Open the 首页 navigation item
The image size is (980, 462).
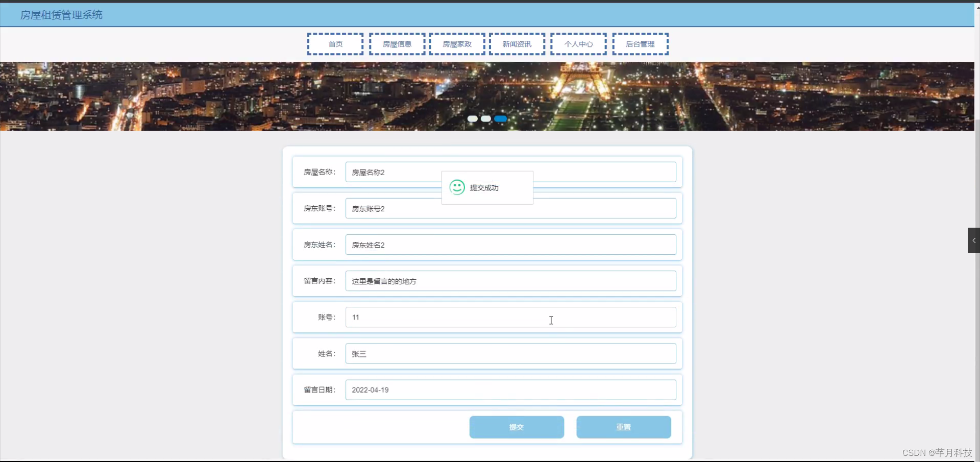335,44
